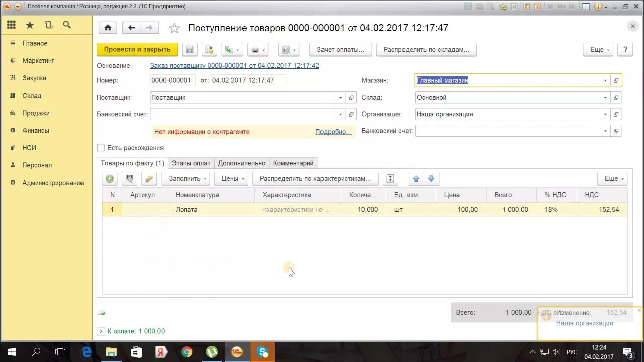This screenshot has height=362, width=644.
Task: Open the table Еще menu
Action: (612, 178)
